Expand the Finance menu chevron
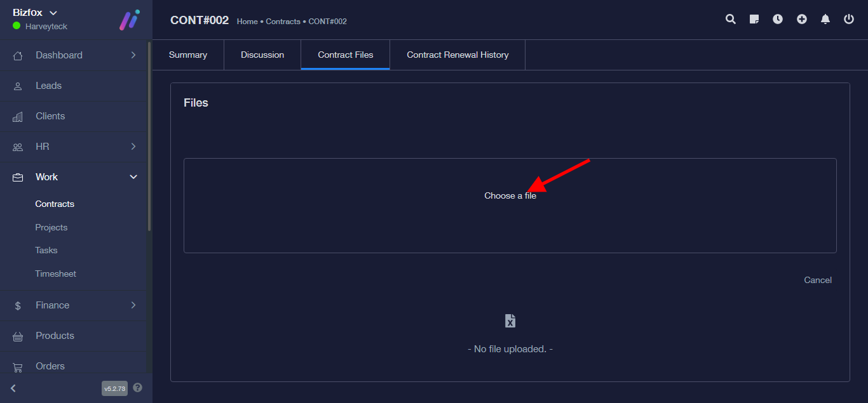Image resolution: width=868 pixels, height=403 pixels. (133, 305)
